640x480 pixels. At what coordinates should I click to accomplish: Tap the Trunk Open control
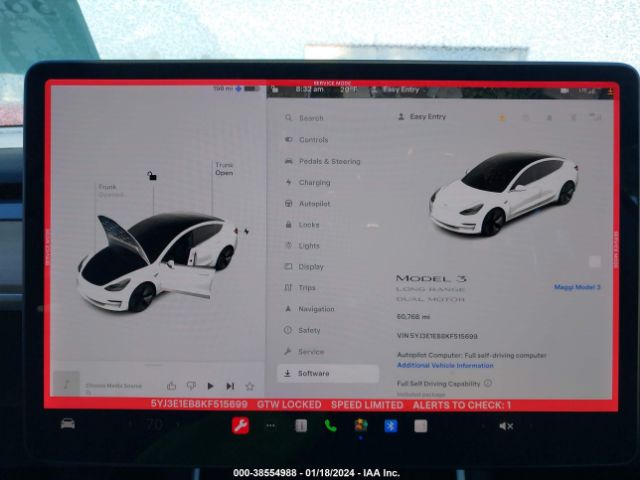click(x=224, y=169)
